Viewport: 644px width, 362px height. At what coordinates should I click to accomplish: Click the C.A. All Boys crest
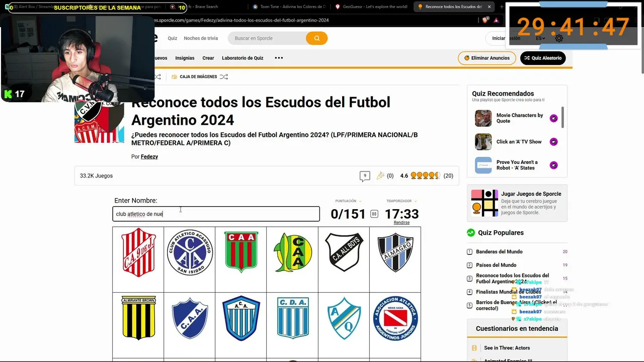tap(344, 252)
